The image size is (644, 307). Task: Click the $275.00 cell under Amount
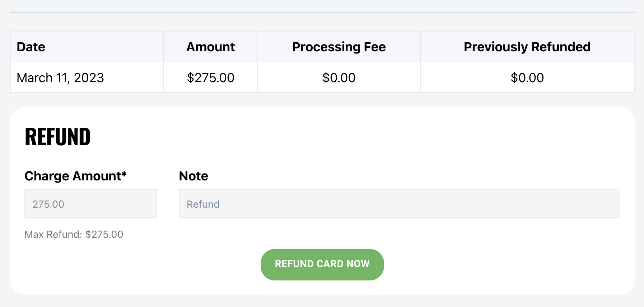coord(210,78)
